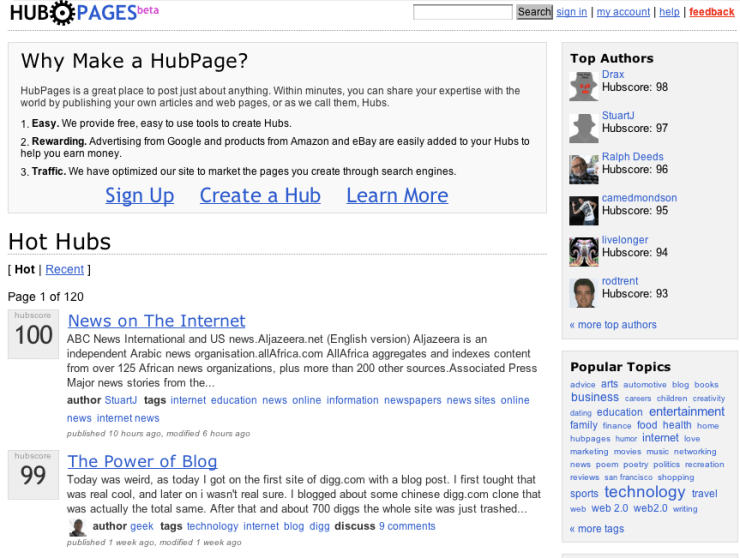Click the feedback link in header
The height and width of the screenshot is (558, 740).
[711, 12]
